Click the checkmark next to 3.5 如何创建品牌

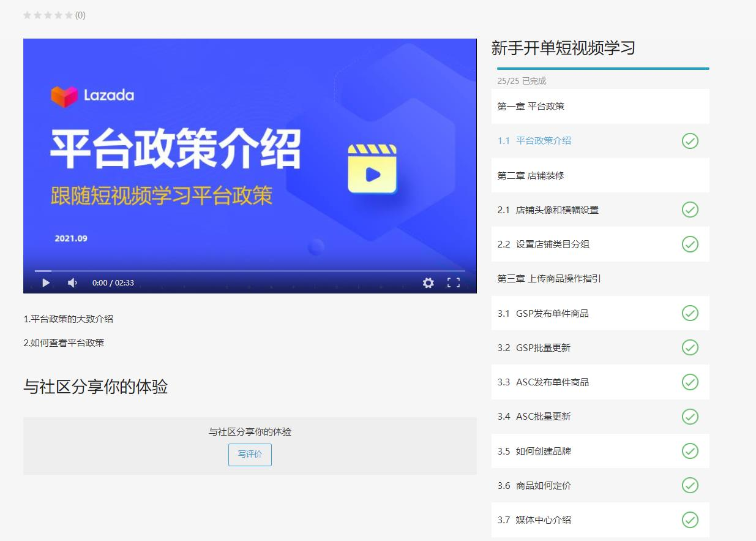pyautogui.click(x=690, y=451)
